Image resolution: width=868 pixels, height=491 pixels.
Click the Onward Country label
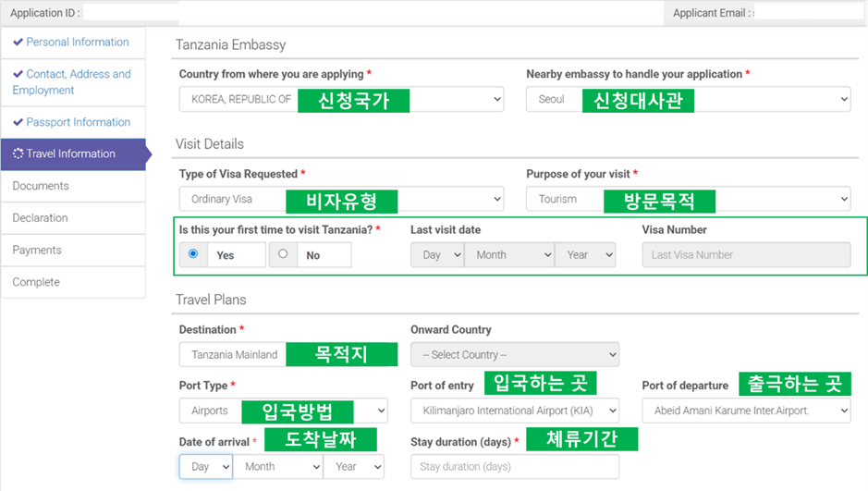pyautogui.click(x=451, y=329)
